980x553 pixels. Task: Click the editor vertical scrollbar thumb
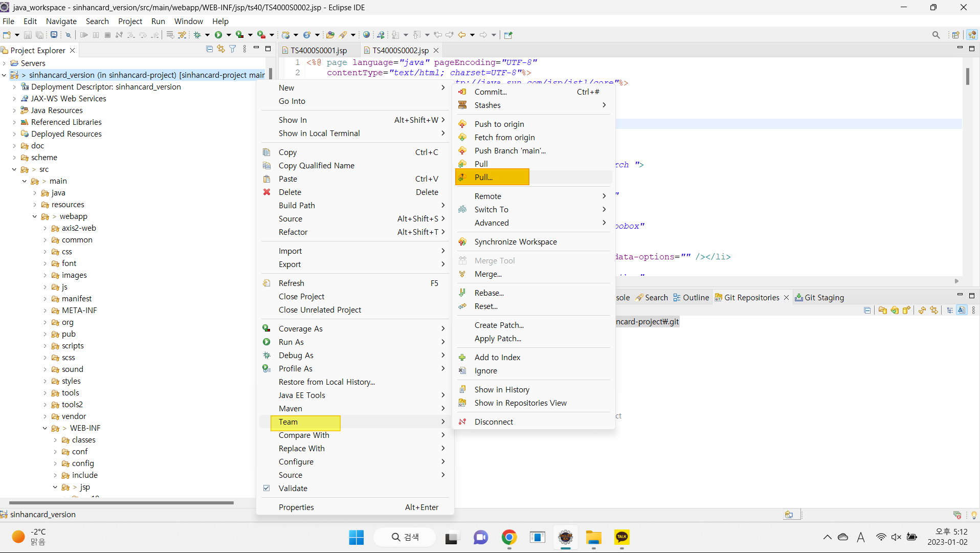967,76
